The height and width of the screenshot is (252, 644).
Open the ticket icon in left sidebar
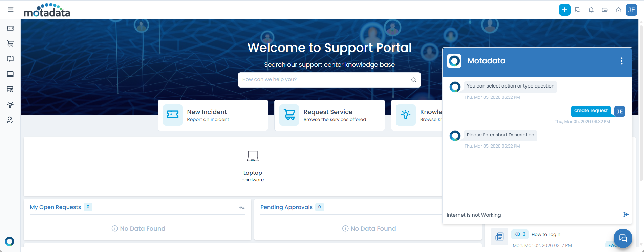(10, 28)
